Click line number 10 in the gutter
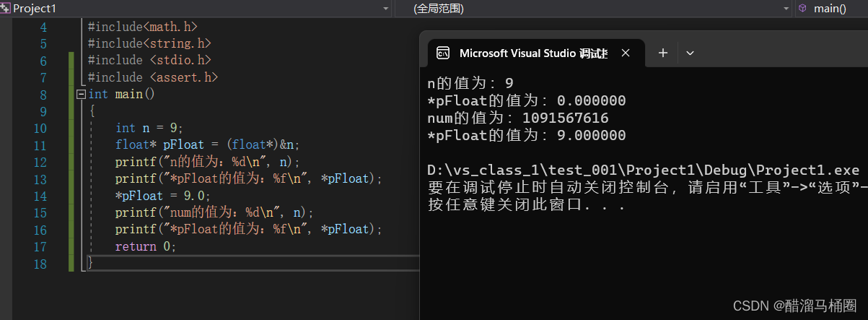Viewport: 868px width, 320px height. pyautogui.click(x=40, y=129)
